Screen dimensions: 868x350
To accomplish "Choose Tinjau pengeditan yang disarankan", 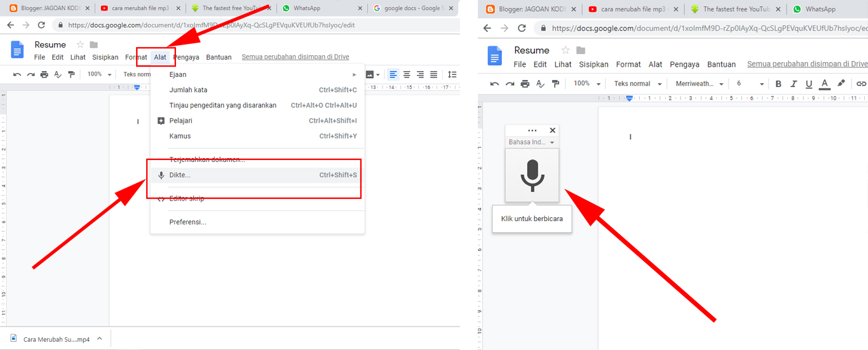I will click(x=257, y=105).
